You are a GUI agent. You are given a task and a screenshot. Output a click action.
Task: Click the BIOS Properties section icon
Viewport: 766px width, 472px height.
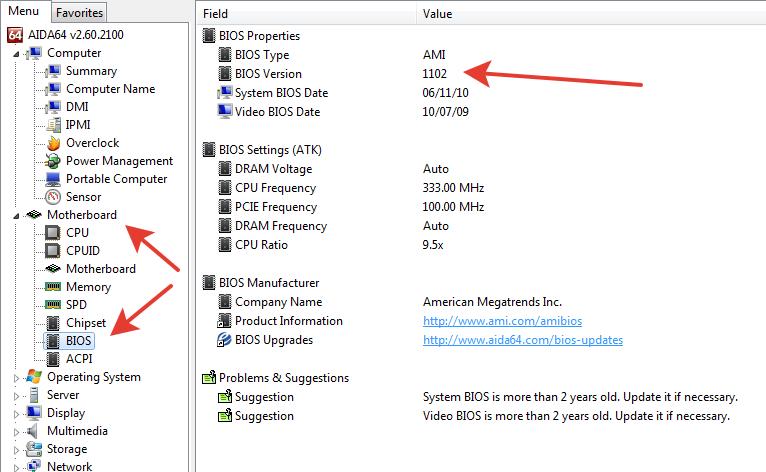(209, 36)
